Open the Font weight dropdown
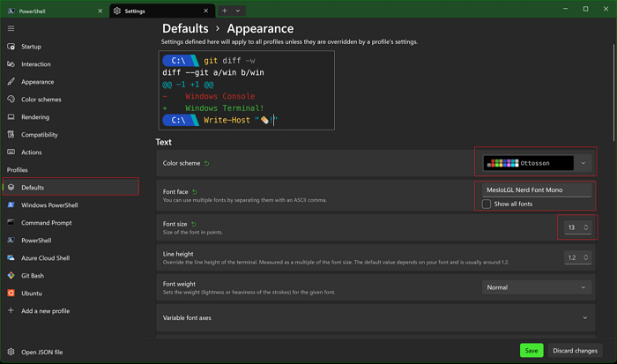The height and width of the screenshot is (364, 617). coord(537,287)
